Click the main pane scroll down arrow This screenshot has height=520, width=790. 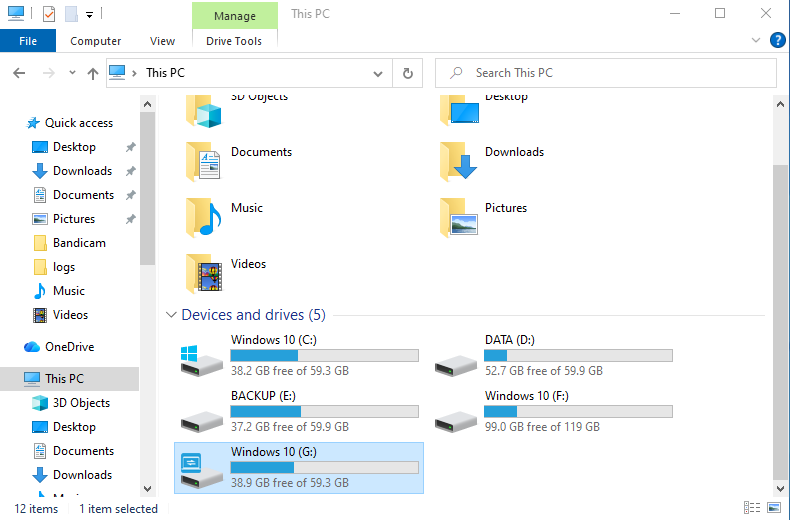(x=780, y=488)
